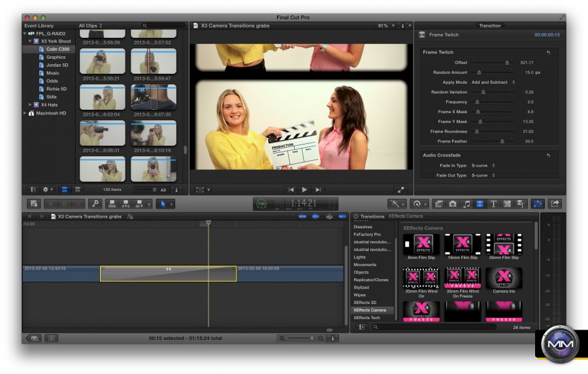Select the Jordan 5D collection
This screenshot has height=374, width=588.
tap(57, 65)
